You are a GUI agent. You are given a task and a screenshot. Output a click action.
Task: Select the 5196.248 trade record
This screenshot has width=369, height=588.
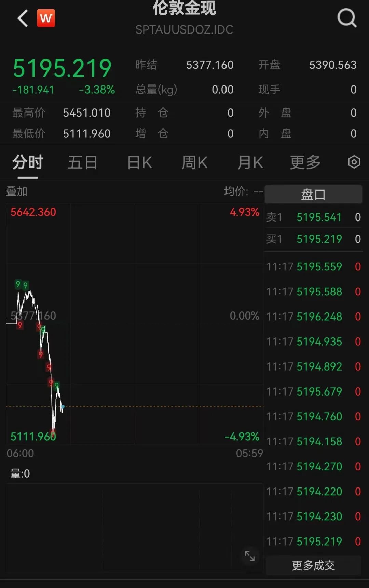(313, 317)
